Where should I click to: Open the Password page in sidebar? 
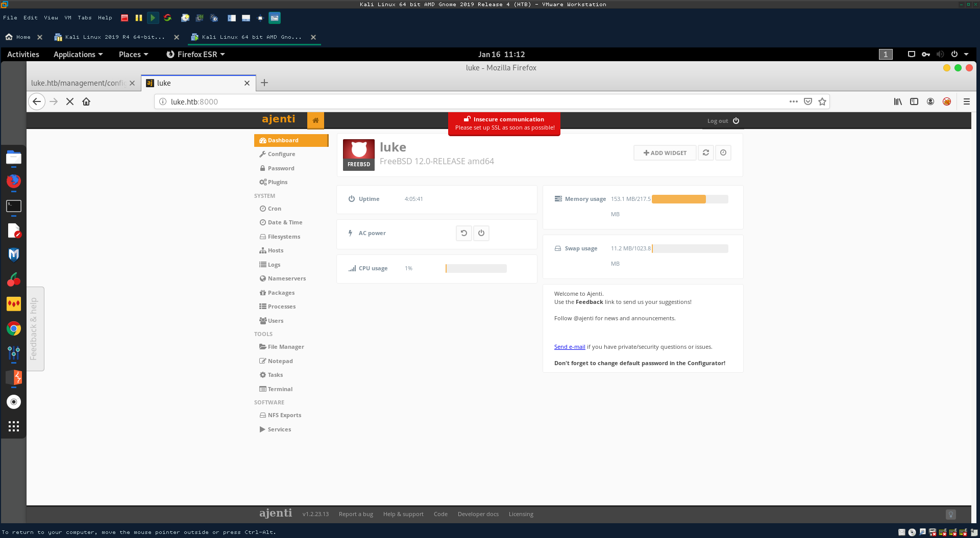pyautogui.click(x=277, y=168)
